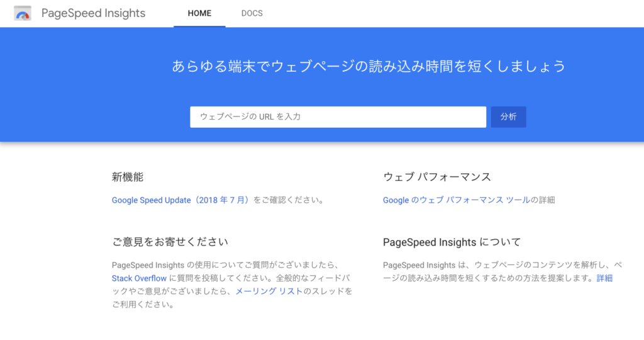
Task: Open Google Speed Update（2018 年 7 月）link
Action: point(181,200)
